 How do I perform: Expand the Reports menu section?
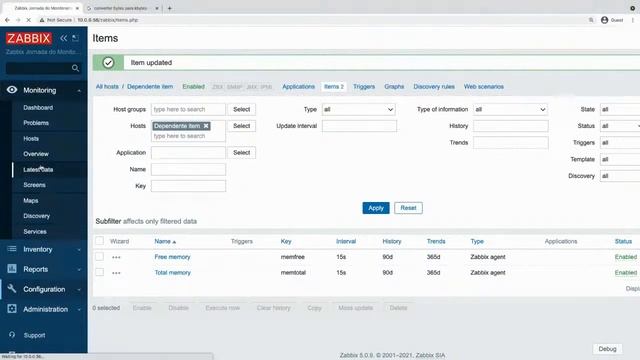[79, 269]
